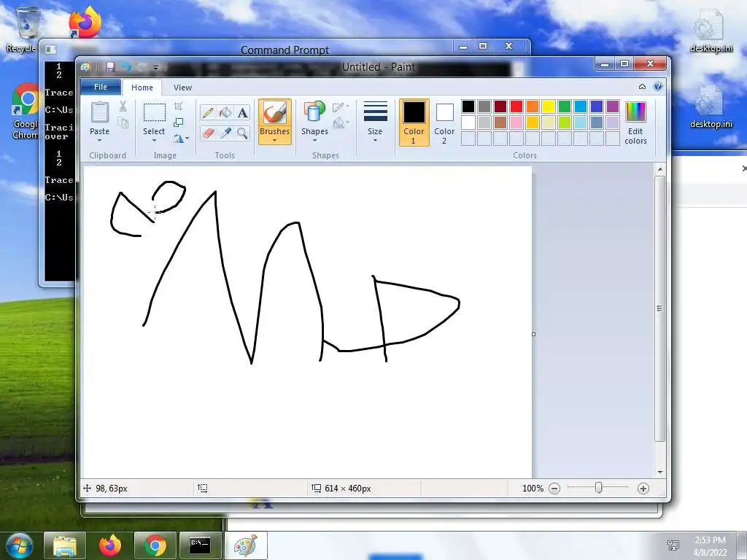The width and height of the screenshot is (747, 560).
Task: Minimize the ribbon with the caret
Action: click(x=642, y=87)
